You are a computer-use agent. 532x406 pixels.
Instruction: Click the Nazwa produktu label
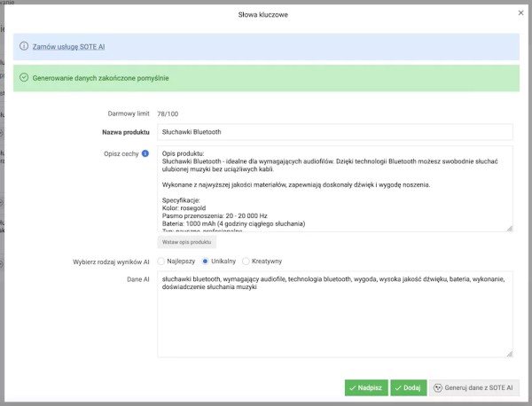point(124,132)
